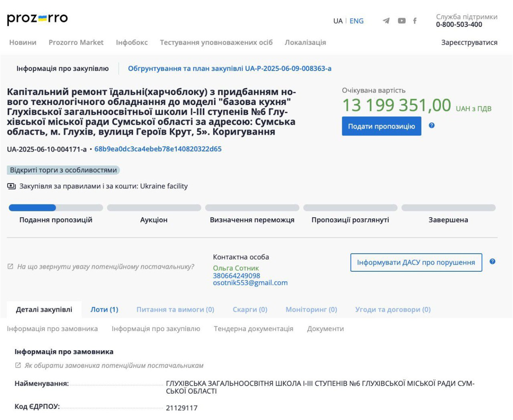This screenshot has height=420, width=513.
Task: Click help icon beside Інформувати ДАСУ button
Action: (492, 262)
